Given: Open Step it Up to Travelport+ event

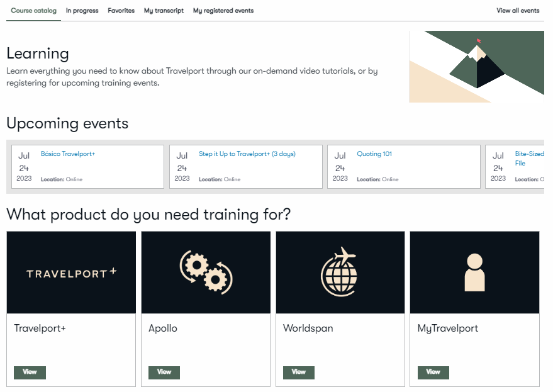Looking at the screenshot, I should click(247, 154).
